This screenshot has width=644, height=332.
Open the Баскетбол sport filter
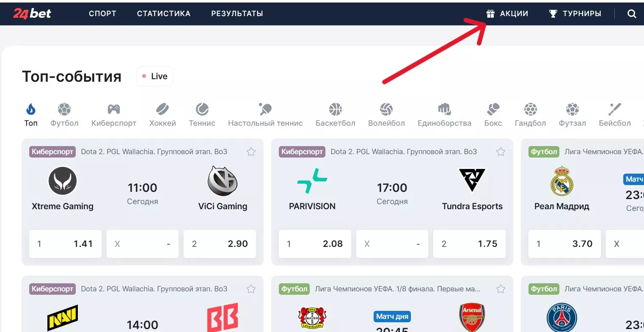click(x=335, y=110)
